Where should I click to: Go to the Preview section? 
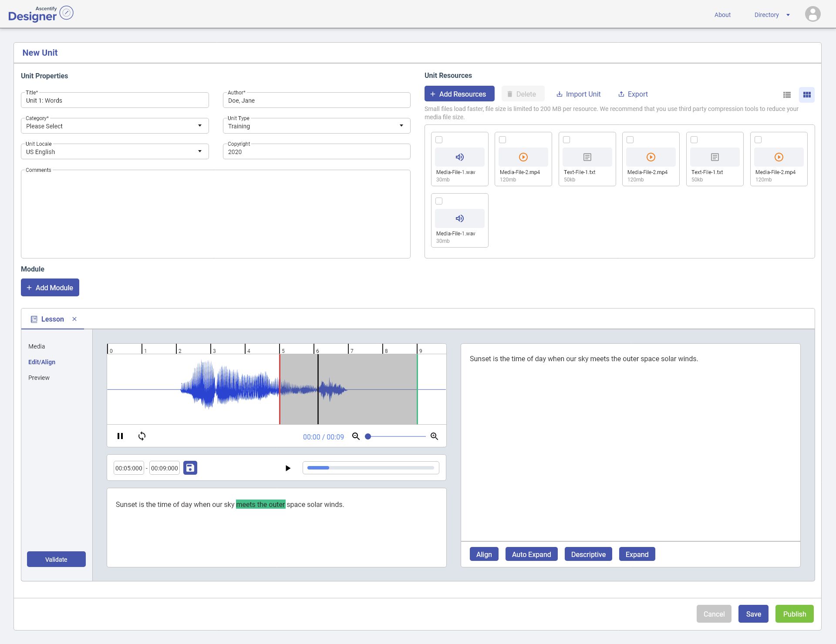point(39,378)
